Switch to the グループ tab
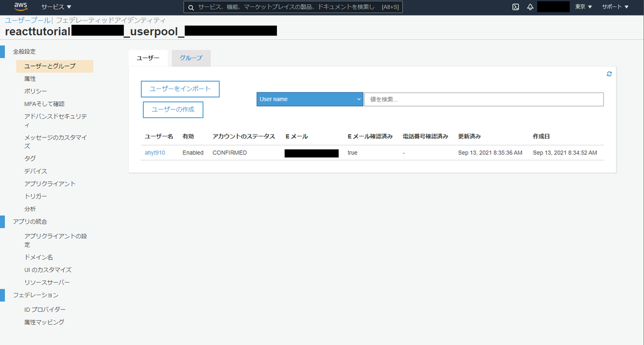Image resolution: width=644 pixels, height=345 pixels. (x=191, y=58)
